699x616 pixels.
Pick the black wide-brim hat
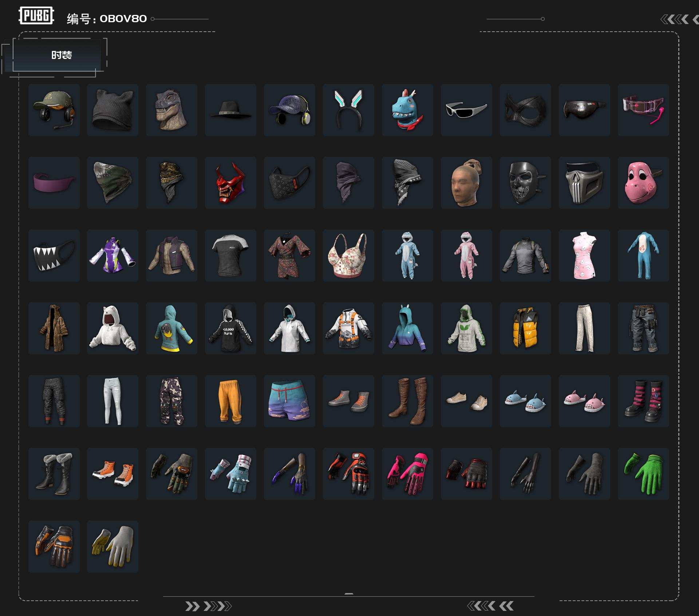point(230,110)
